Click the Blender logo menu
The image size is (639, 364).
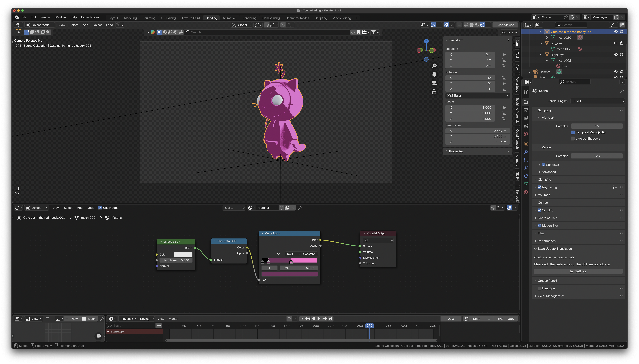(x=17, y=17)
